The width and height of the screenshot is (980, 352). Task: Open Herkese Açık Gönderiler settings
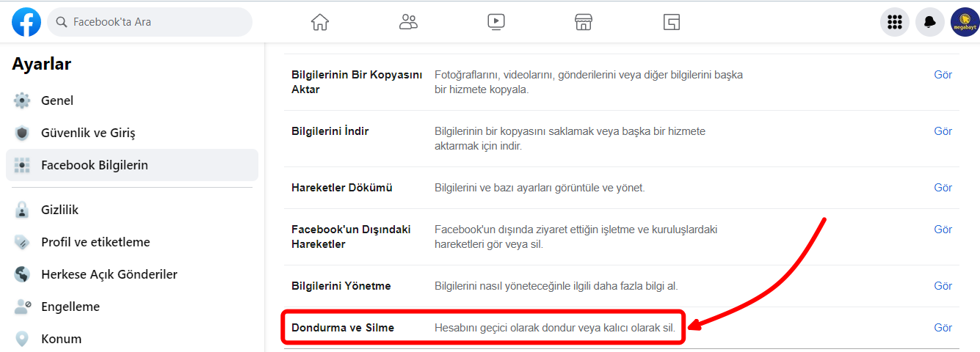[x=132, y=274]
